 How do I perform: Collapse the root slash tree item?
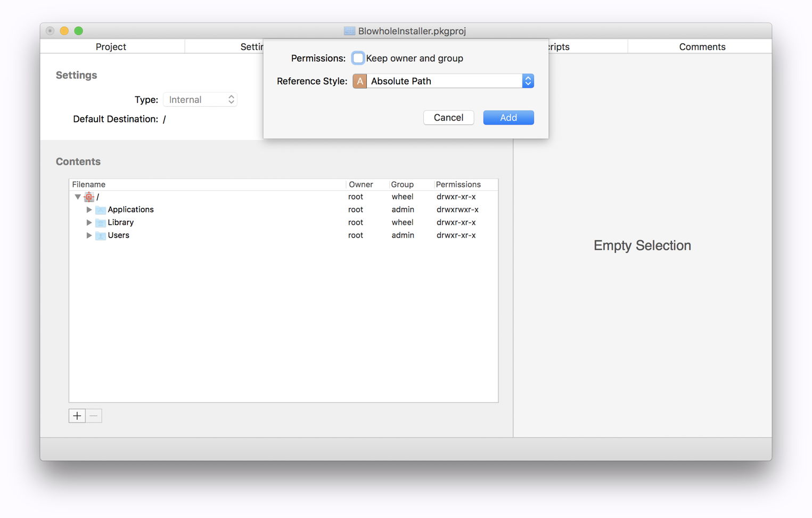pyautogui.click(x=78, y=197)
